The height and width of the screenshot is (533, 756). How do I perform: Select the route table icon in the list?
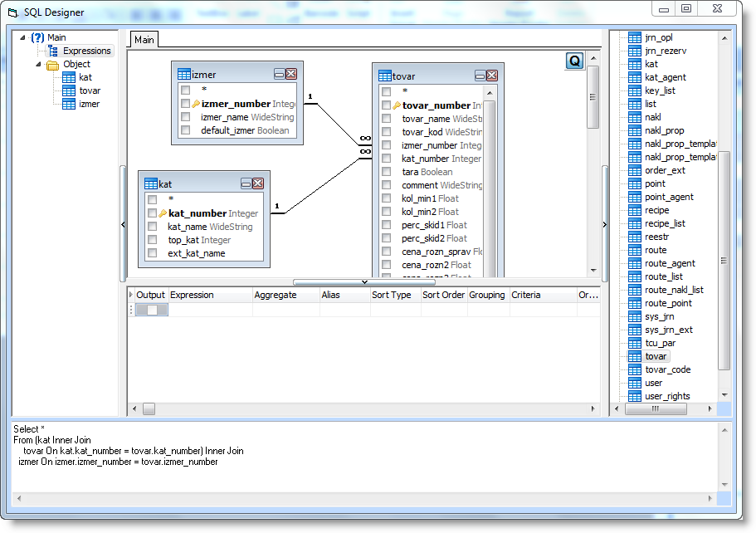pos(635,251)
